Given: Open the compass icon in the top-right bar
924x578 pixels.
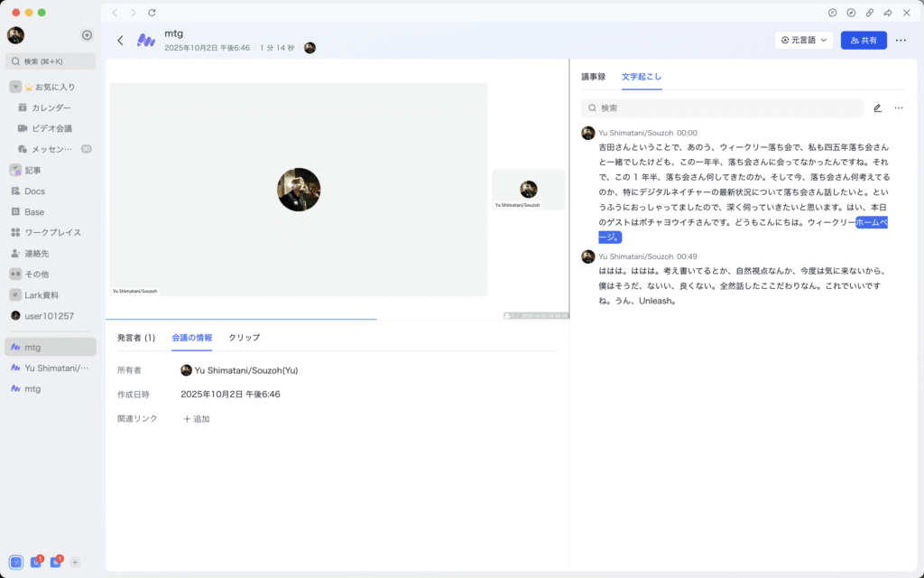Looking at the screenshot, I should 851,13.
